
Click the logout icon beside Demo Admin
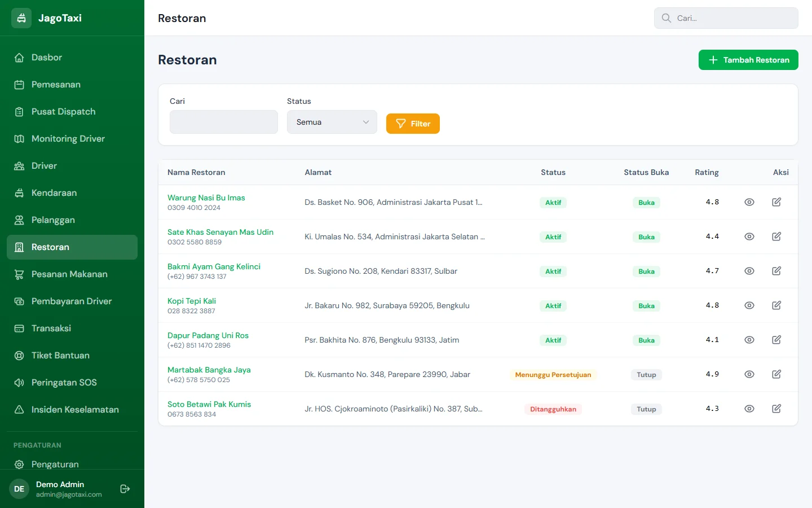tap(125, 489)
